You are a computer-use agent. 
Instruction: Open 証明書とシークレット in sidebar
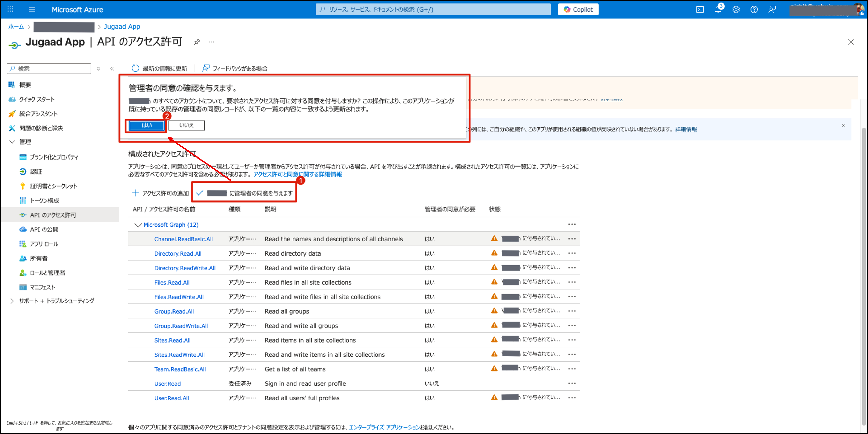53,186
